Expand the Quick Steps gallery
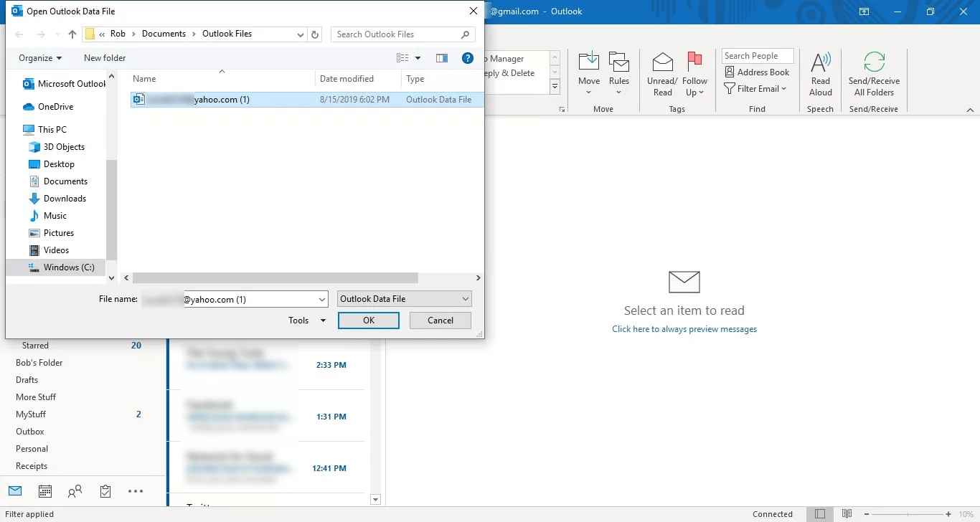 click(x=555, y=87)
